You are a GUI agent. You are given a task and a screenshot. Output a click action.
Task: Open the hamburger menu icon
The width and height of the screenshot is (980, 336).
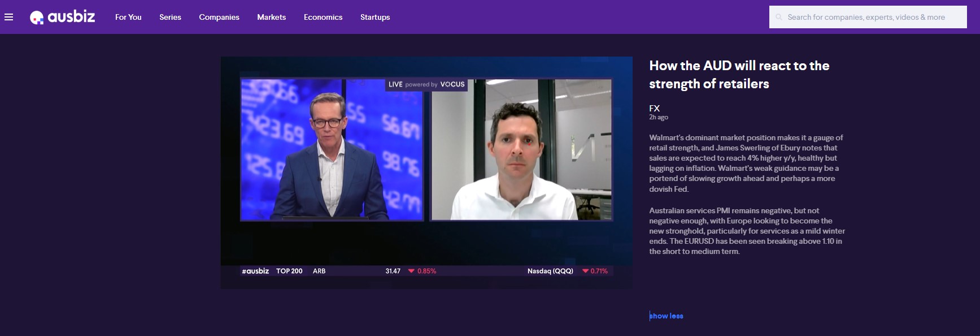click(8, 17)
